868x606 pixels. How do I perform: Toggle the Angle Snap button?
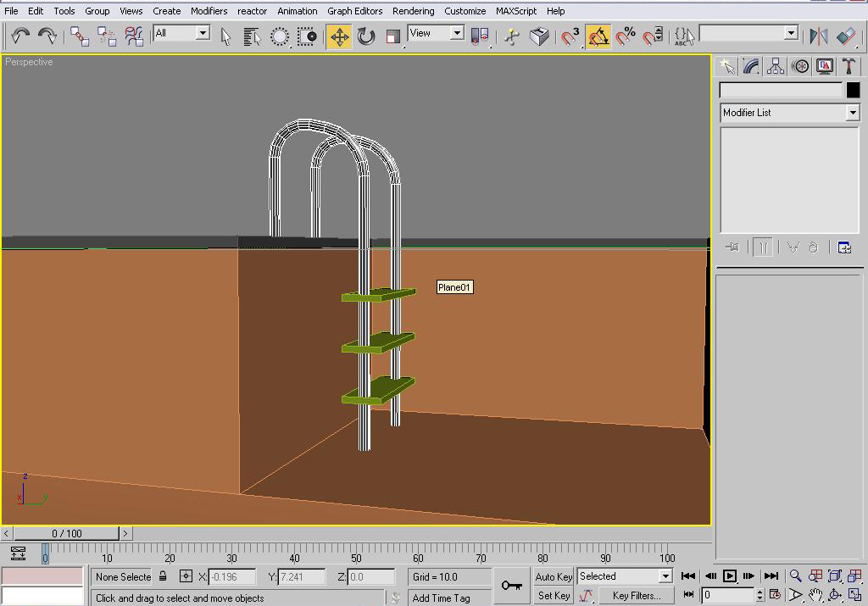pyautogui.click(x=598, y=36)
